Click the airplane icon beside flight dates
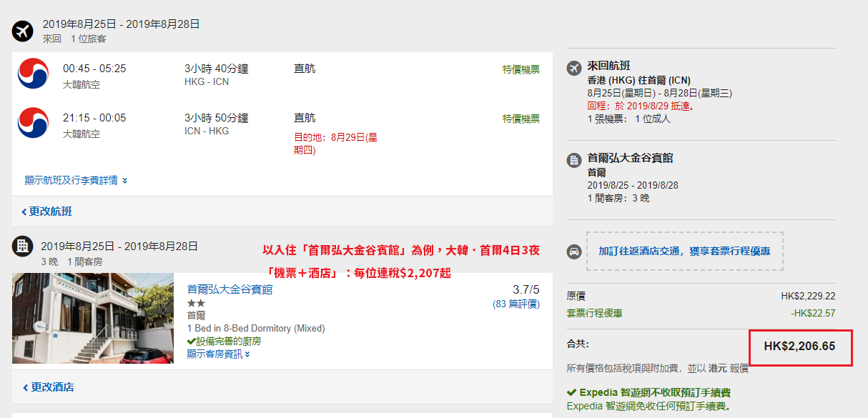The image size is (868, 418). pos(23,31)
